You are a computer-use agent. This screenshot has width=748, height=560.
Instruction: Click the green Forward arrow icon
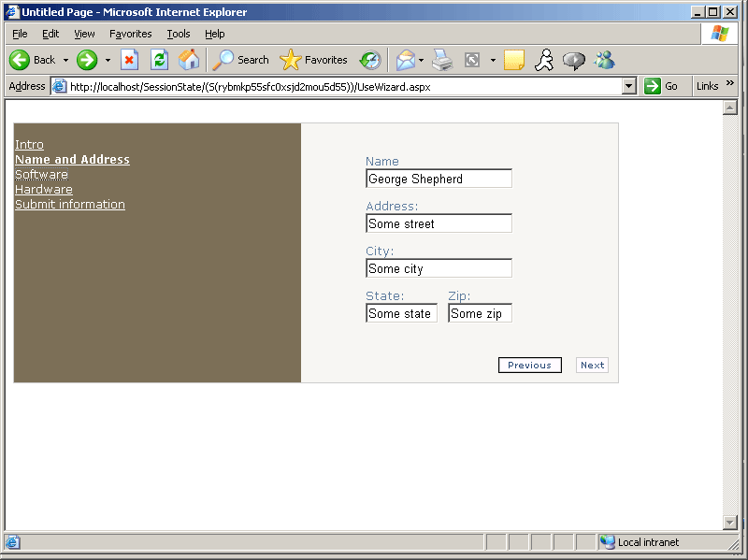(87, 60)
